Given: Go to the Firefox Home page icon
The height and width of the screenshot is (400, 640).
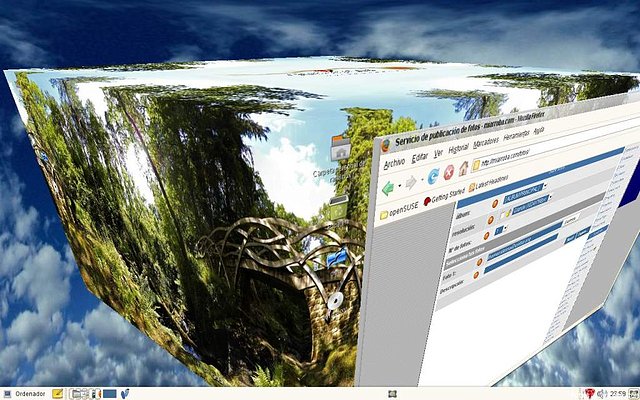Looking at the screenshot, I should (463, 169).
